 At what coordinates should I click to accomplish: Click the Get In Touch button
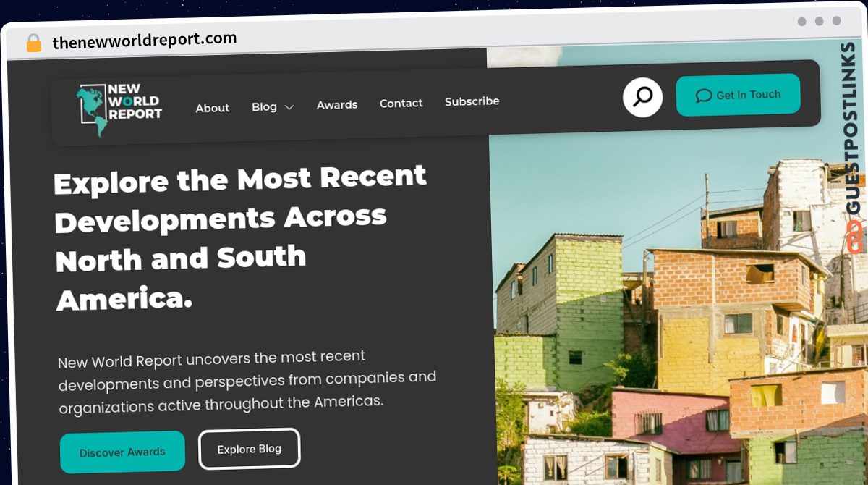tap(738, 95)
